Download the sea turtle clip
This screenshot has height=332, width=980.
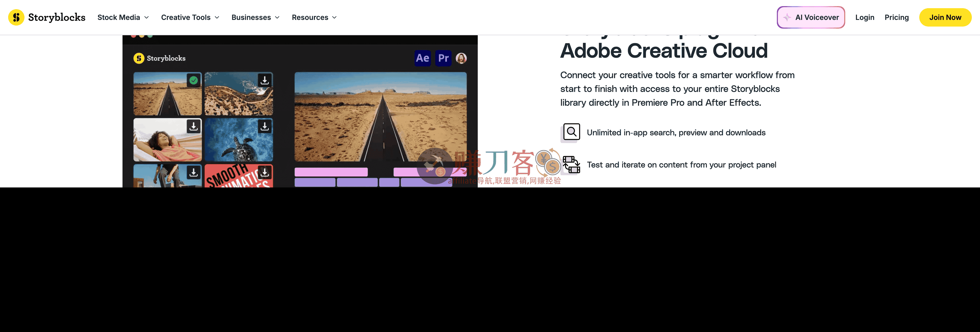click(x=264, y=126)
